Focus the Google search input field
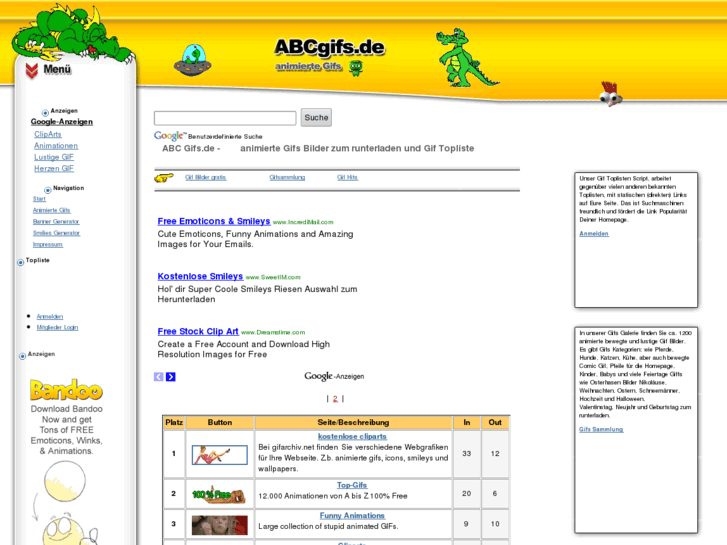 (225, 118)
